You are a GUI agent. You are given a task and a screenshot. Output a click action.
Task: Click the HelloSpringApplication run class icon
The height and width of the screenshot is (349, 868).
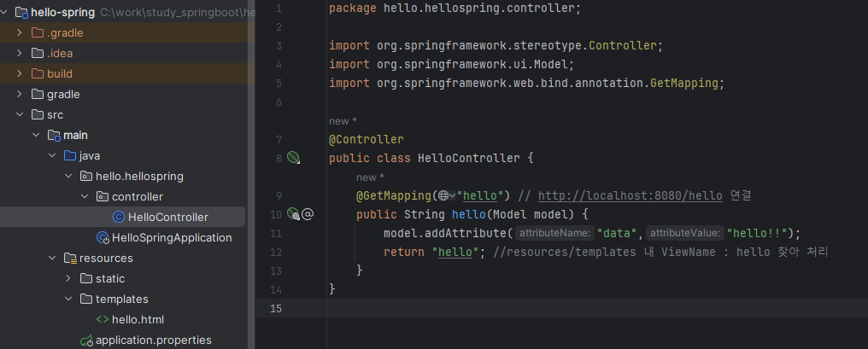click(103, 238)
